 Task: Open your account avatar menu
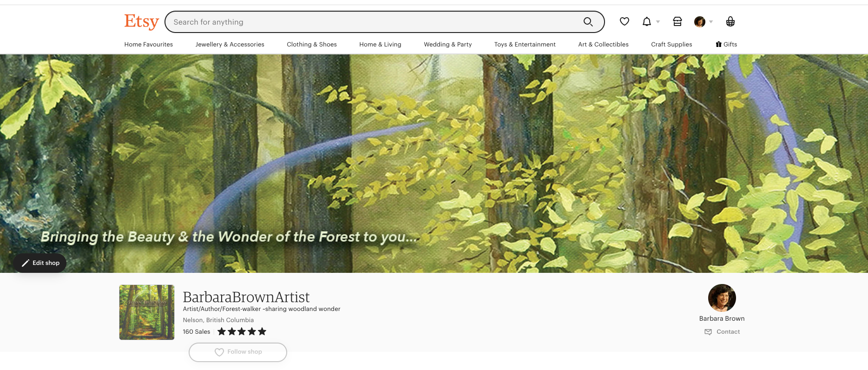[x=700, y=22]
